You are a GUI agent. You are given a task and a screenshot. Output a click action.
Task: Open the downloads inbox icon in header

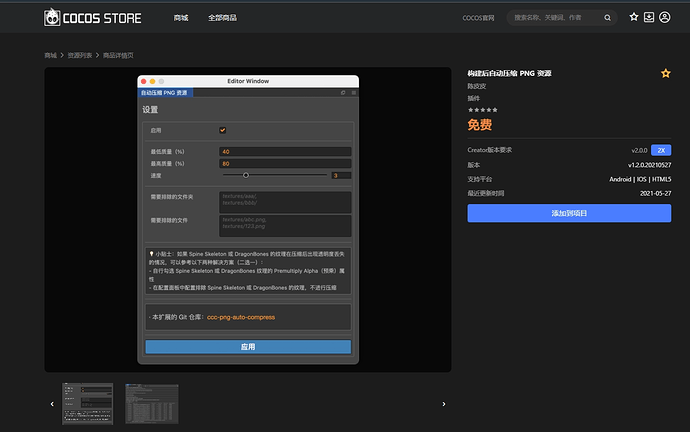coord(649,17)
